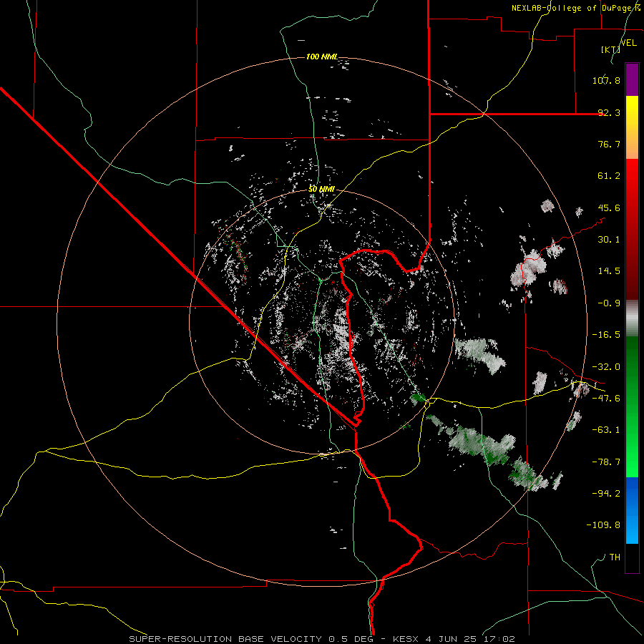Click the 14.5 scale value

click(x=609, y=271)
